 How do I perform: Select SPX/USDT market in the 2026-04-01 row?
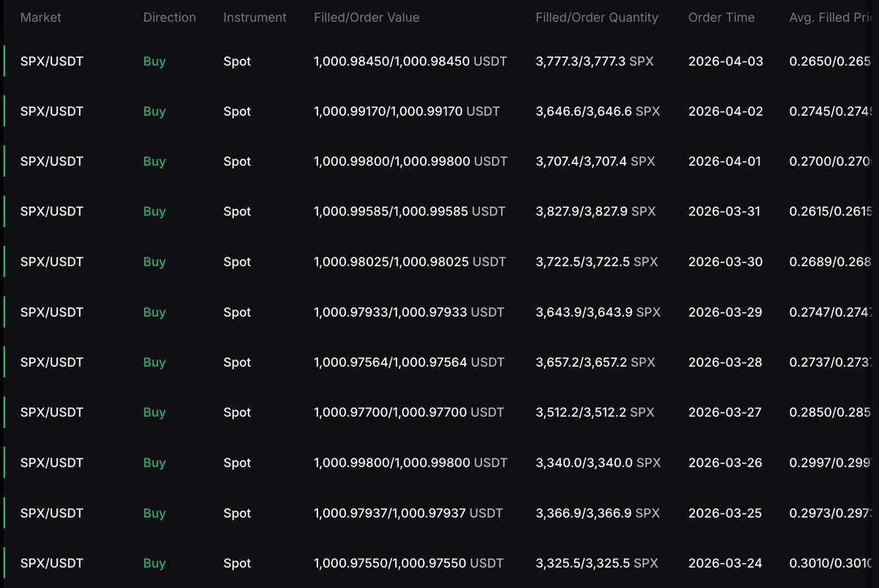point(51,161)
